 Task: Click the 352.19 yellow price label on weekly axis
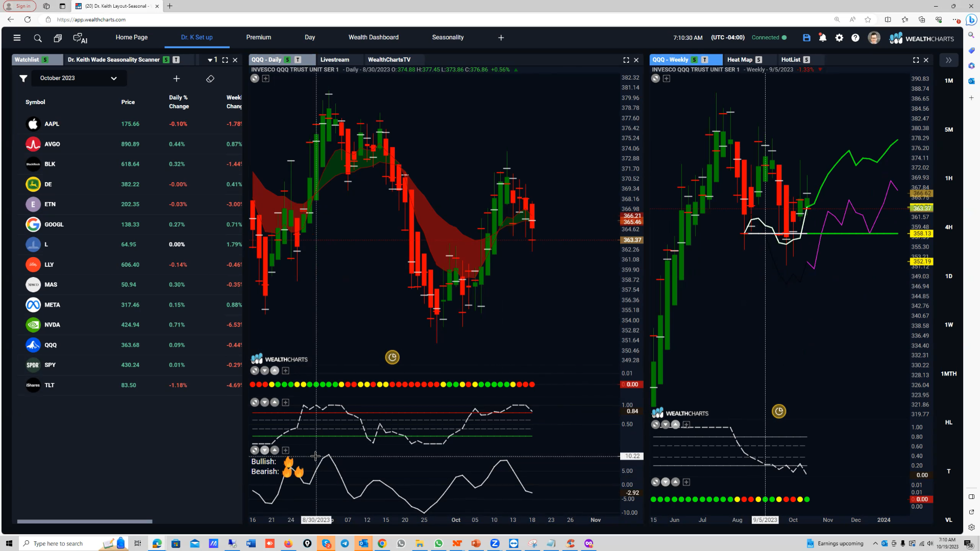click(922, 262)
